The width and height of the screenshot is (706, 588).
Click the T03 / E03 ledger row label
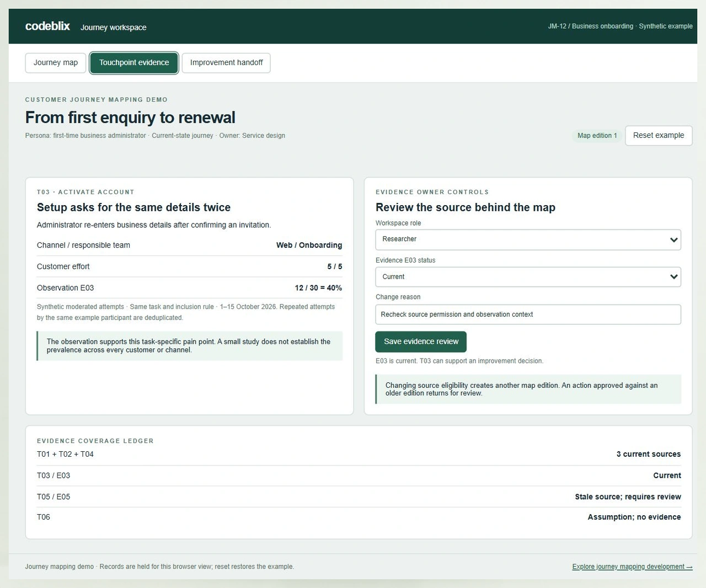(54, 475)
